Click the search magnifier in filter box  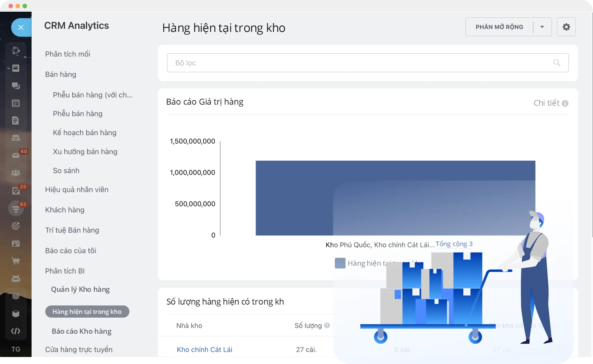click(x=557, y=63)
